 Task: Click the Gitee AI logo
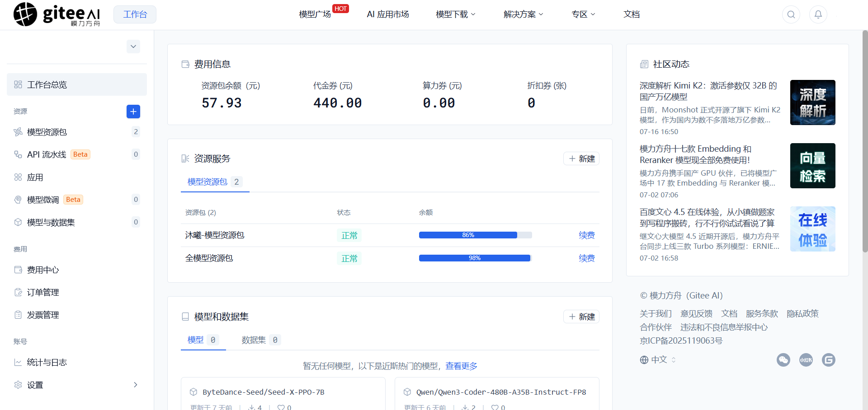[x=57, y=14]
